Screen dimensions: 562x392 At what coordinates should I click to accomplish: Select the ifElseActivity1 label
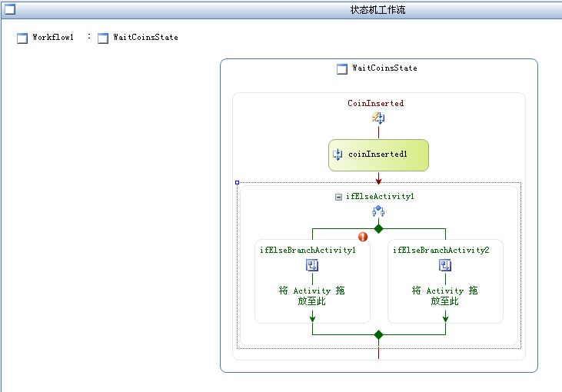(x=380, y=196)
